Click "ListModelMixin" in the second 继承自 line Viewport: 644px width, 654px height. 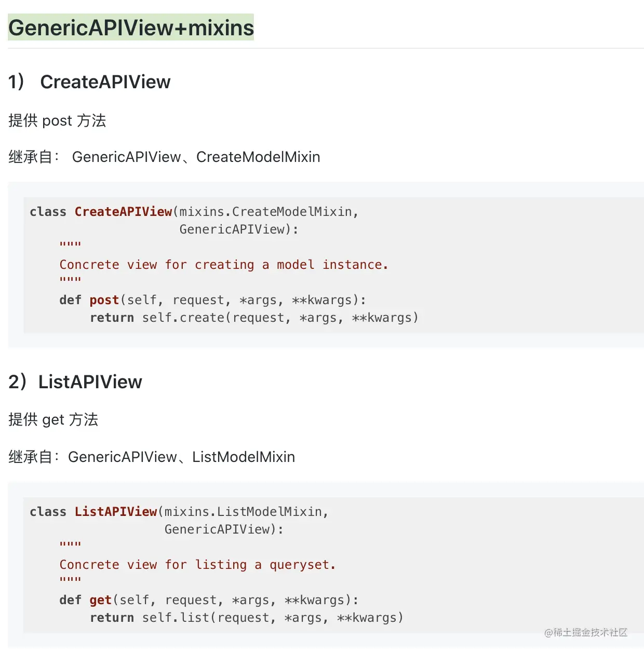(244, 457)
